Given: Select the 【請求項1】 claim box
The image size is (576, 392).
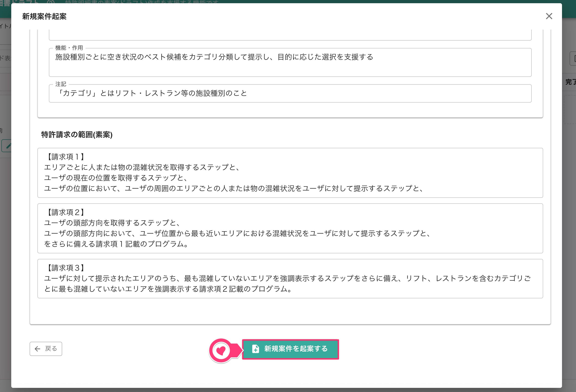Looking at the screenshot, I should [290, 173].
